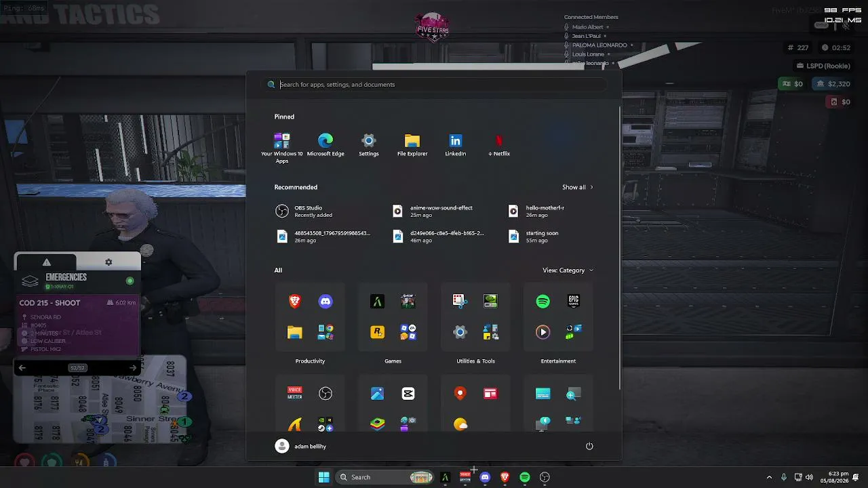
Task: Click the Windows Start button on taskbar
Action: click(x=324, y=477)
